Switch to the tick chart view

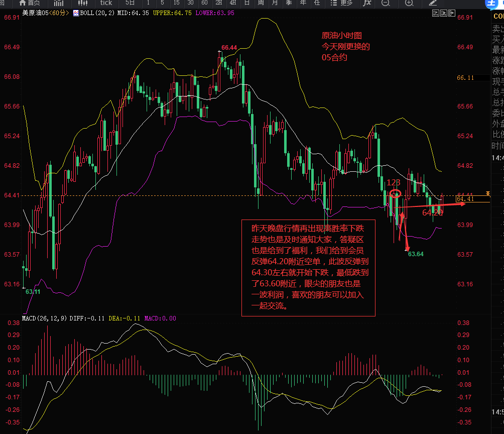pyautogui.click(x=106, y=3)
